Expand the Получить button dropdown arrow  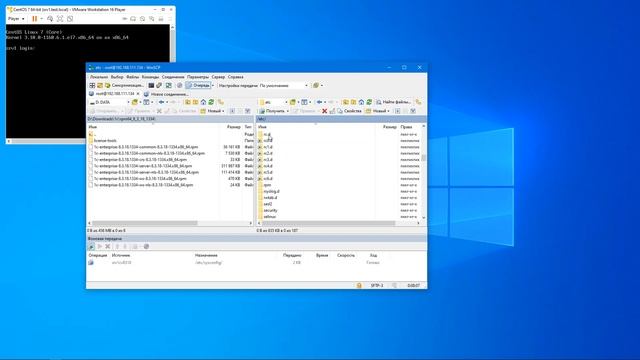pyautogui.click(x=288, y=111)
